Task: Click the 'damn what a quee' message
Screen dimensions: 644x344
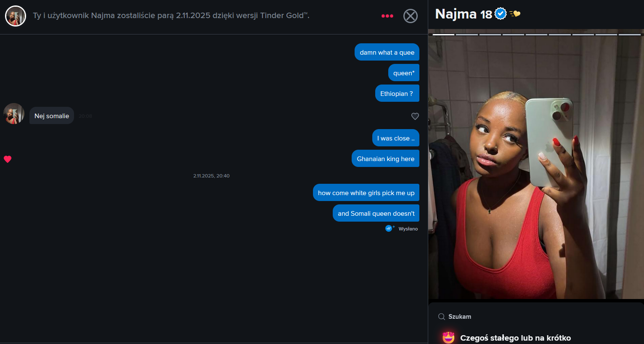Action: pyautogui.click(x=387, y=52)
